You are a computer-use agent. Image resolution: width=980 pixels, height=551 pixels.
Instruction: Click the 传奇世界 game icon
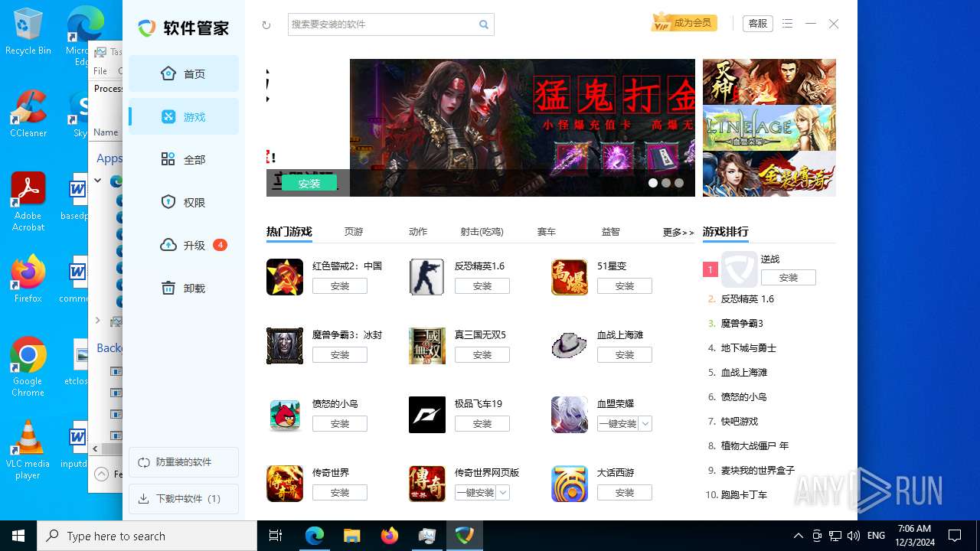[285, 484]
